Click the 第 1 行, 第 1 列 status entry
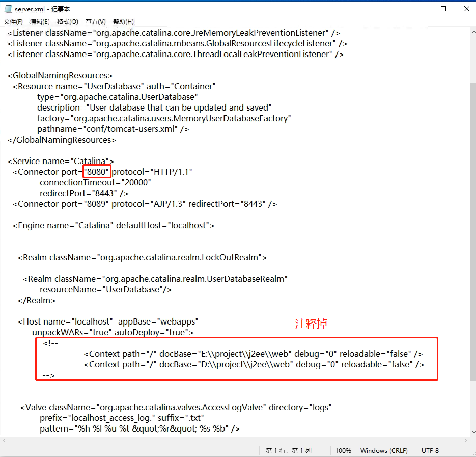Viewport: 476px width, 457px height. pos(288,451)
